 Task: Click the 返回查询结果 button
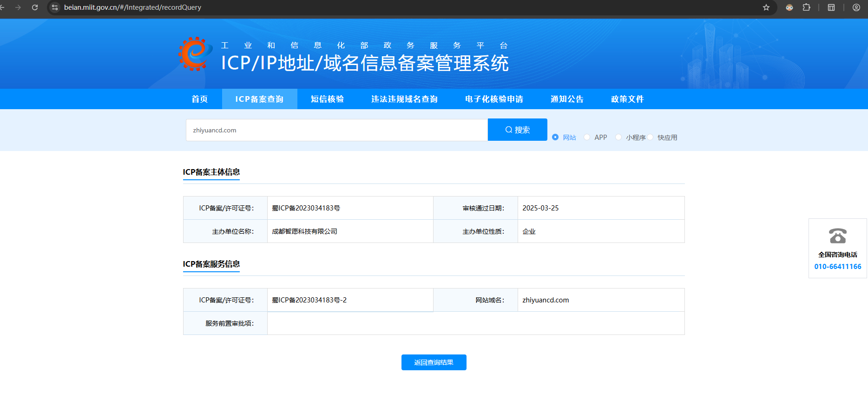click(434, 362)
